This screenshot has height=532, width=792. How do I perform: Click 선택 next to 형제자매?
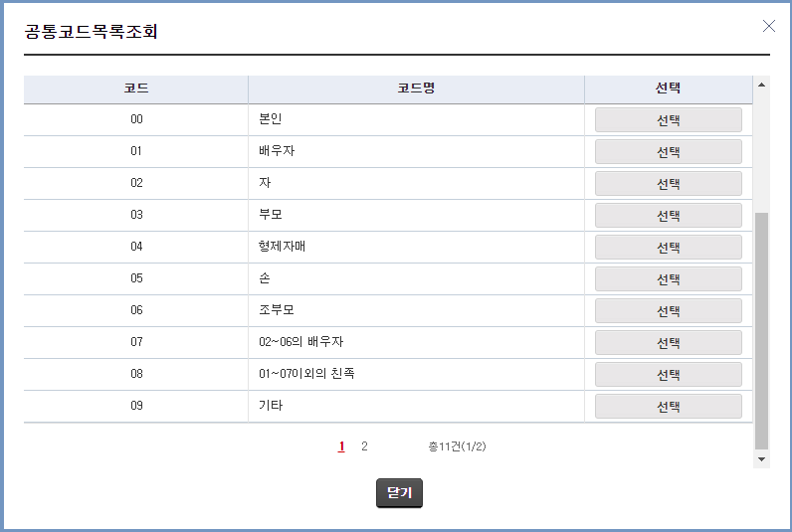[x=668, y=247]
